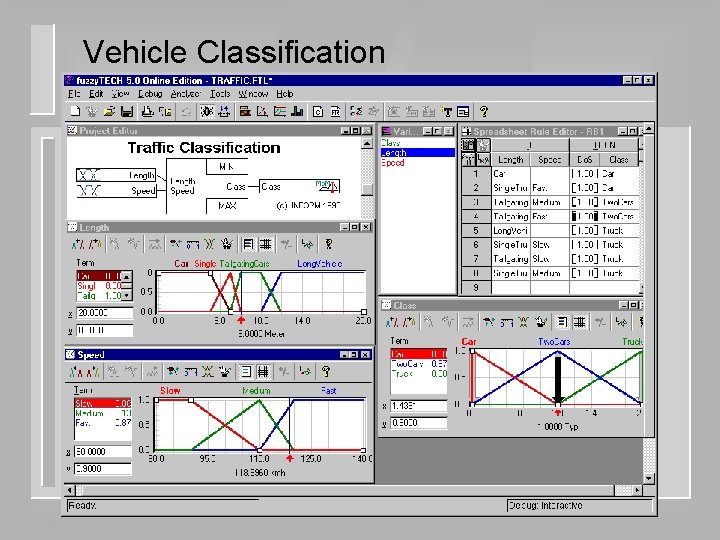Toggle DoS value of rule row 1
Screen dimensions: 720x540
(x=585, y=174)
